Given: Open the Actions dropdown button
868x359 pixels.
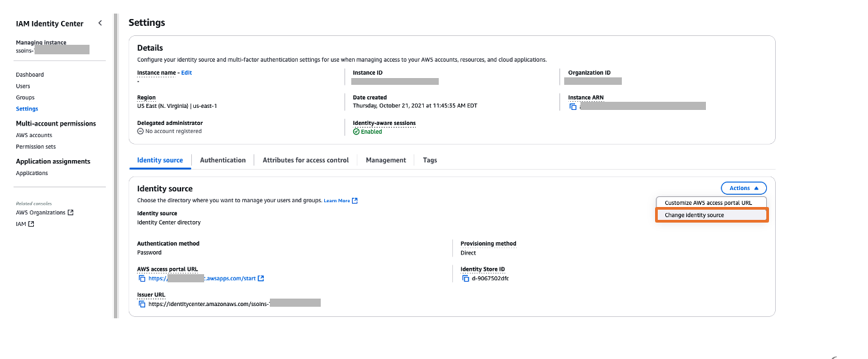Looking at the screenshot, I should point(743,188).
